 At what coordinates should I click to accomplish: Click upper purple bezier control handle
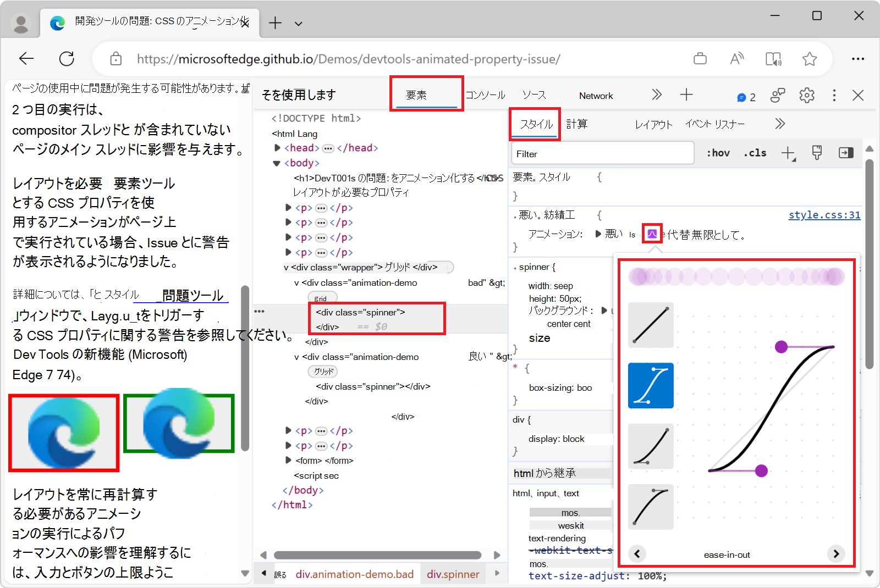[781, 347]
